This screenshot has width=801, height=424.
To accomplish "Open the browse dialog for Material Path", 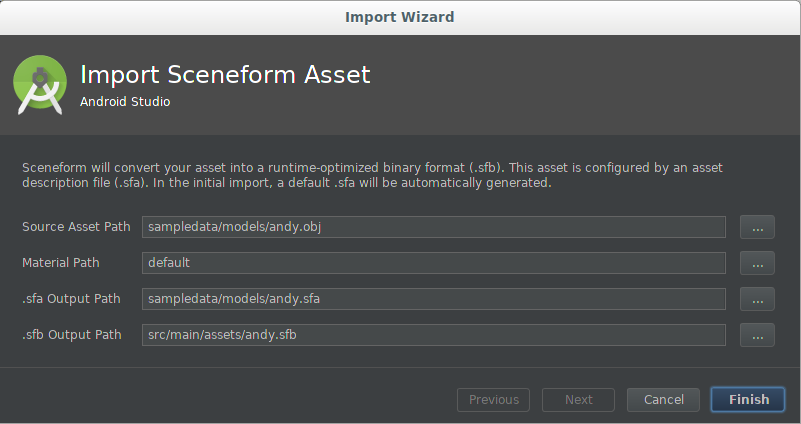I will [x=757, y=263].
